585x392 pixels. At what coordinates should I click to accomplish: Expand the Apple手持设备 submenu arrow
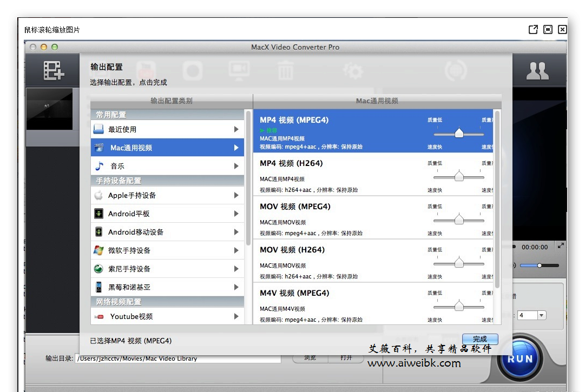236,195
